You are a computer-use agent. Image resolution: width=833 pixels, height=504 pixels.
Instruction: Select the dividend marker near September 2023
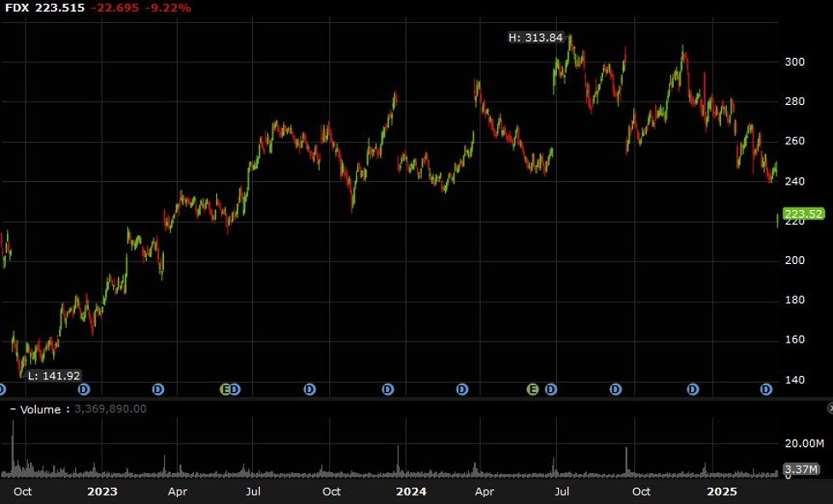pos(309,390)
